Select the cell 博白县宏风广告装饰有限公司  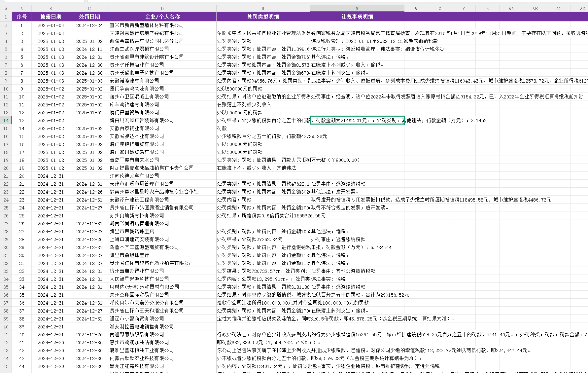(x=162, y=121)
